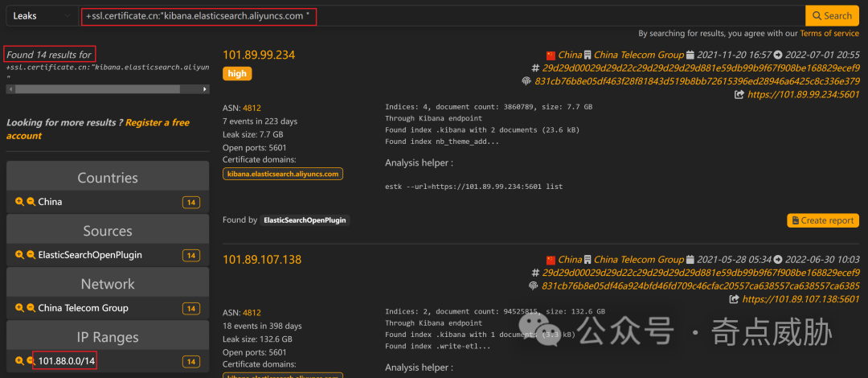Click China Telecom Group link for 101.89.107.138
The height and width of the screenshot is (378, 868).
pos(639,260)
